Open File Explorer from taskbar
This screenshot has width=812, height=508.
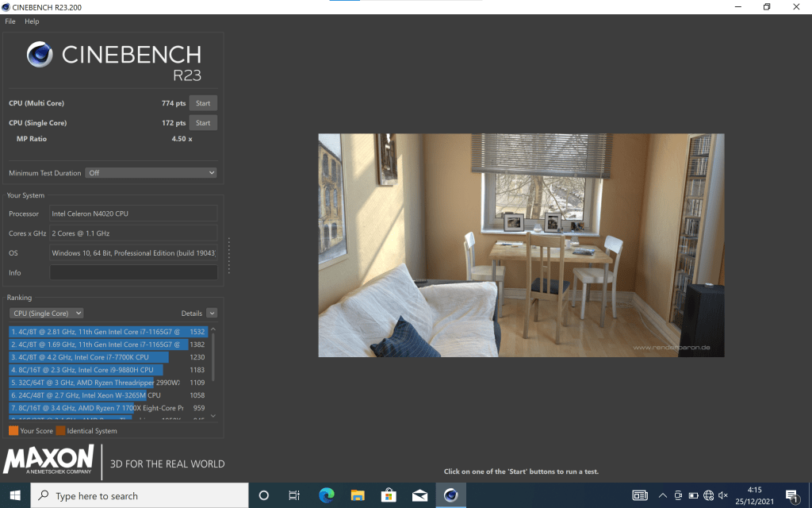click(x=358, y=495)
